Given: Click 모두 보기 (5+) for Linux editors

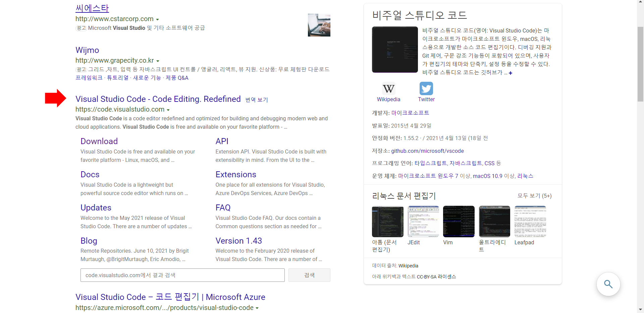Looking at the screenshot, I should (x=535, y=196).
